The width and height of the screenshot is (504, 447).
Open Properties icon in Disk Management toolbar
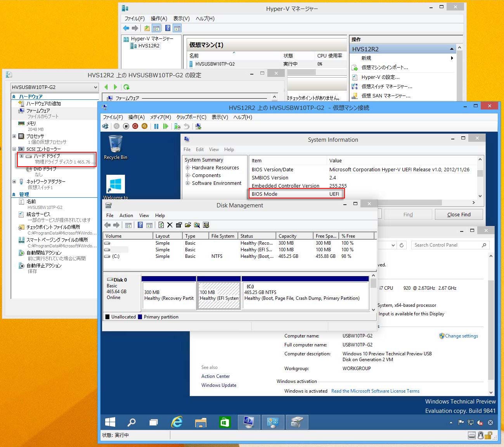tap(178, 225)
